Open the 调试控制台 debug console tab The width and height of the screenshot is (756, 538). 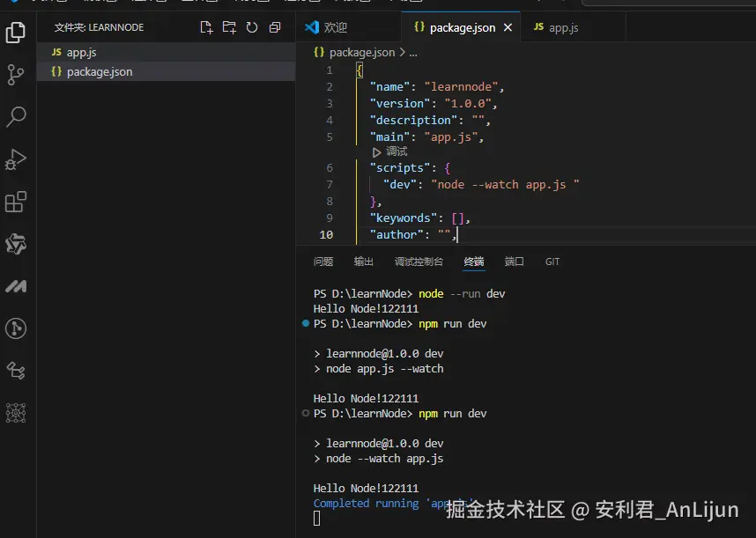[x=419, y=262]
